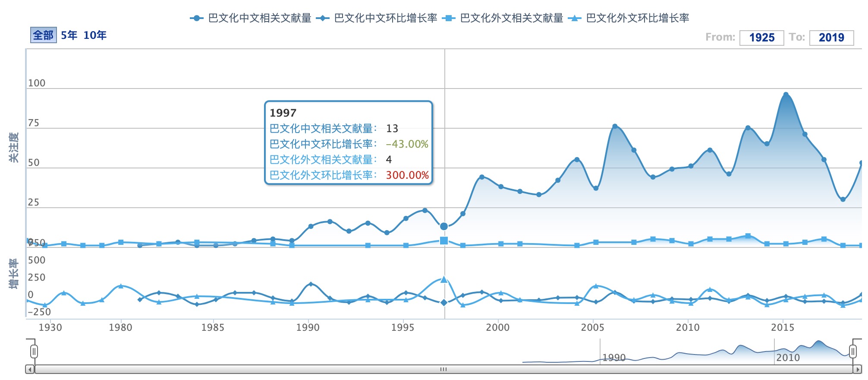Click the left navigator range handle
This screenshot has height=380, width=868.
click(x=34, y=351)
